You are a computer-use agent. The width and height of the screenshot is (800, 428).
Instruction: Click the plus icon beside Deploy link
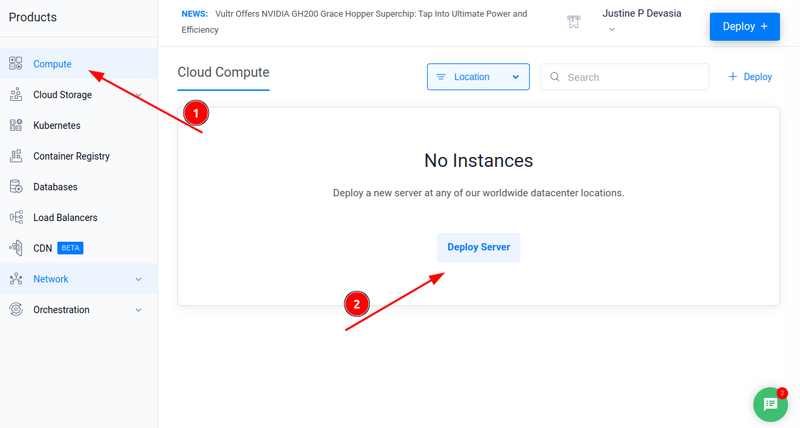[733, 77]
